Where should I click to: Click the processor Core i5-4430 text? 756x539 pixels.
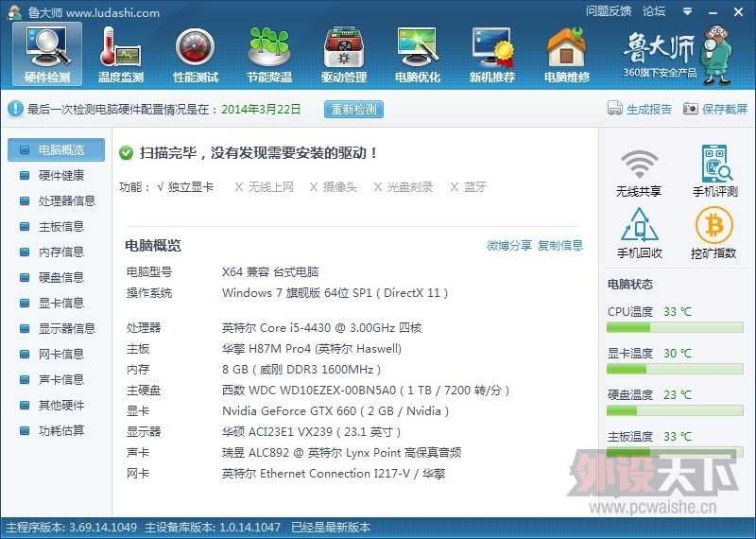(321, 327)
